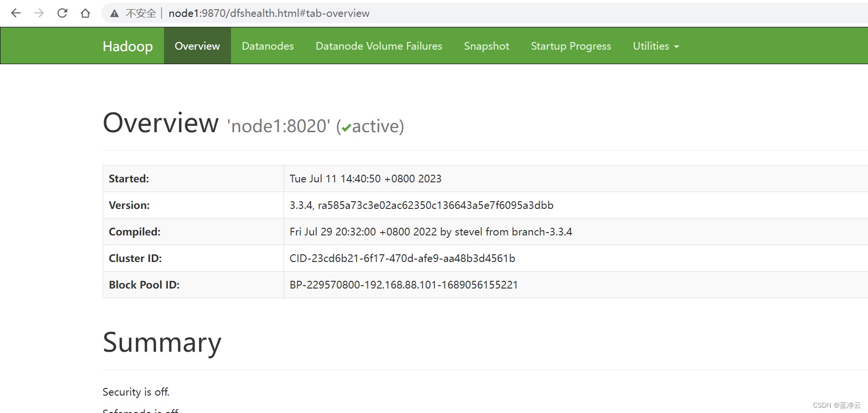Go back with the browser back arrow
This screenshot has height=413, width=868.
(16, 13)
